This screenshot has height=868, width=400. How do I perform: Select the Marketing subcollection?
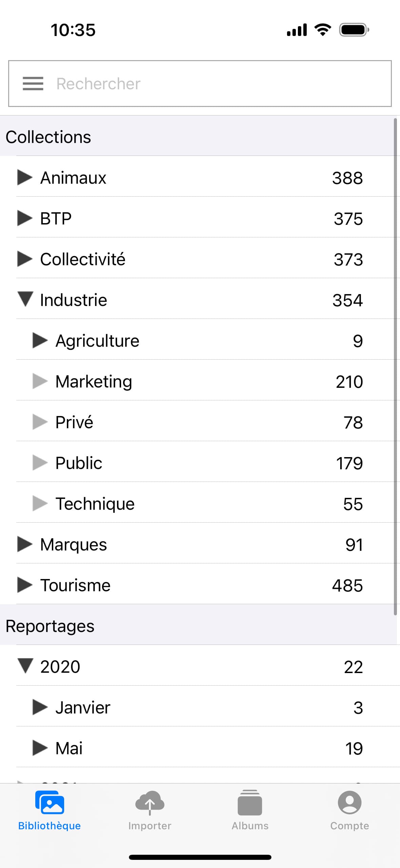coord(94,381)
